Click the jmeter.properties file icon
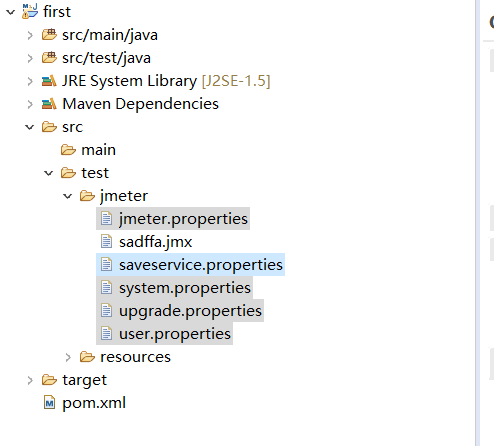The height and width of the screenshot is (446, 494). point(106,219)
